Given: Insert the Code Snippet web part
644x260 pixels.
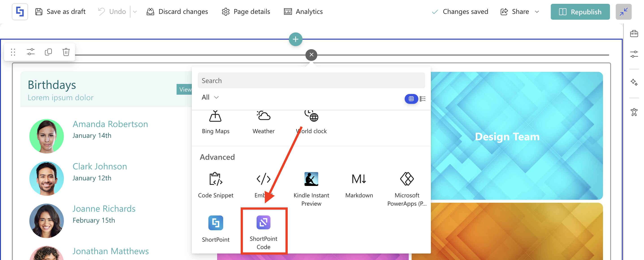Looking at the screenshot, I should [216, 185].
